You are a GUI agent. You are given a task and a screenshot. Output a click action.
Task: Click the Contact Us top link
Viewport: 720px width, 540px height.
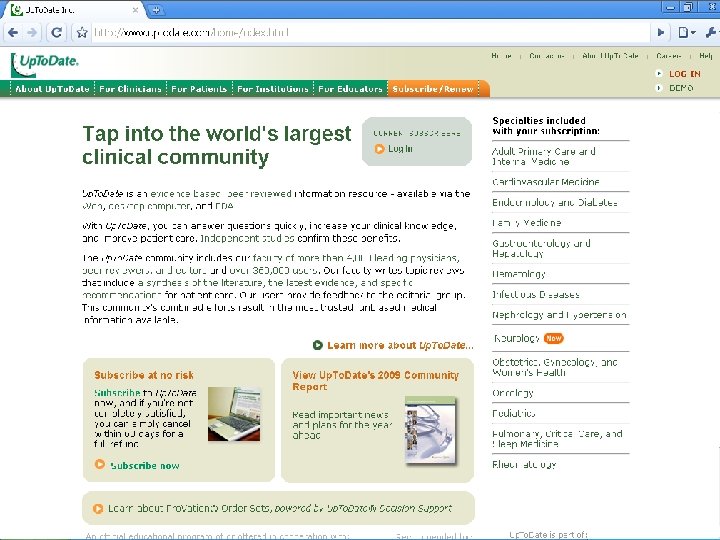[546, 56]
